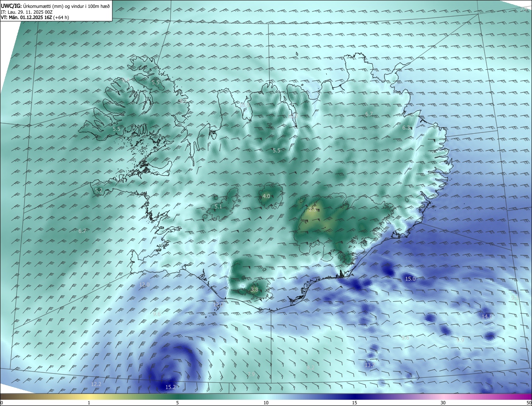This screenshot has width=532, height=406.
Task: Select the 9.9 value label
Action: pos(460,340)
